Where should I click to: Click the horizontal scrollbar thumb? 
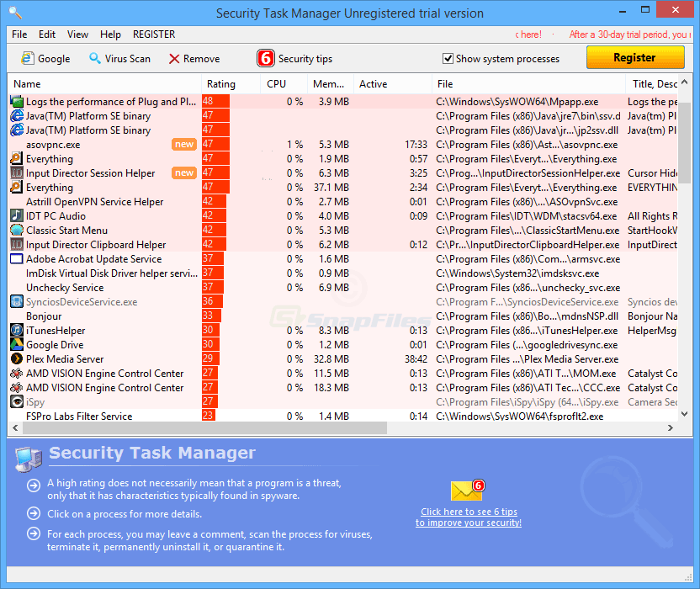pos(204,427)
